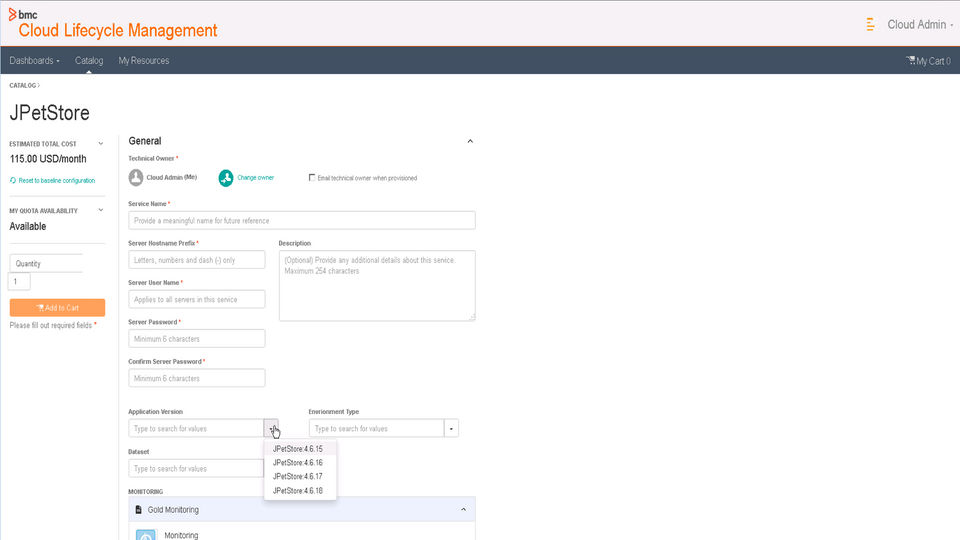Click the Cloud Admin owner avatar
The image size is (960, 540).
coord(136,178)
